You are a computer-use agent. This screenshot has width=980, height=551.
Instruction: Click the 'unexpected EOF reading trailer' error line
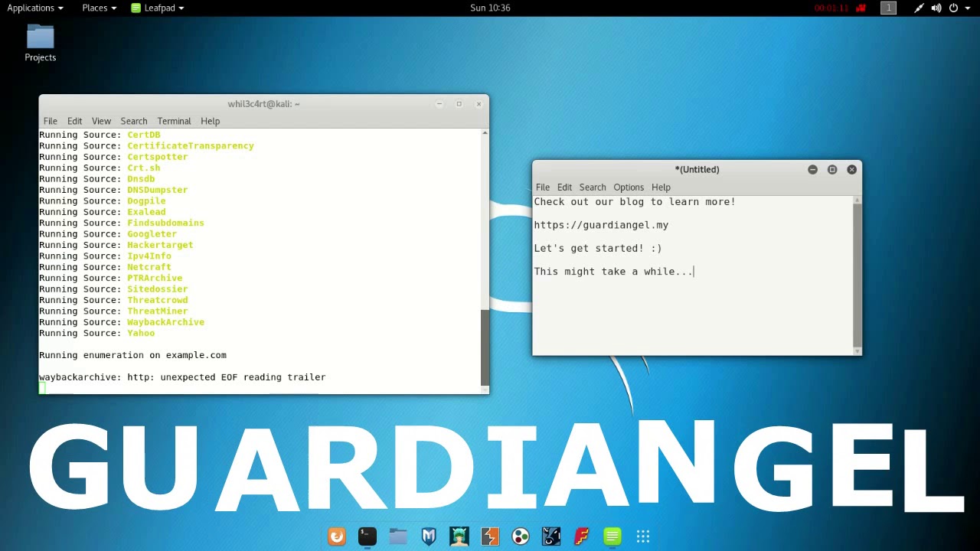point(182,377)
